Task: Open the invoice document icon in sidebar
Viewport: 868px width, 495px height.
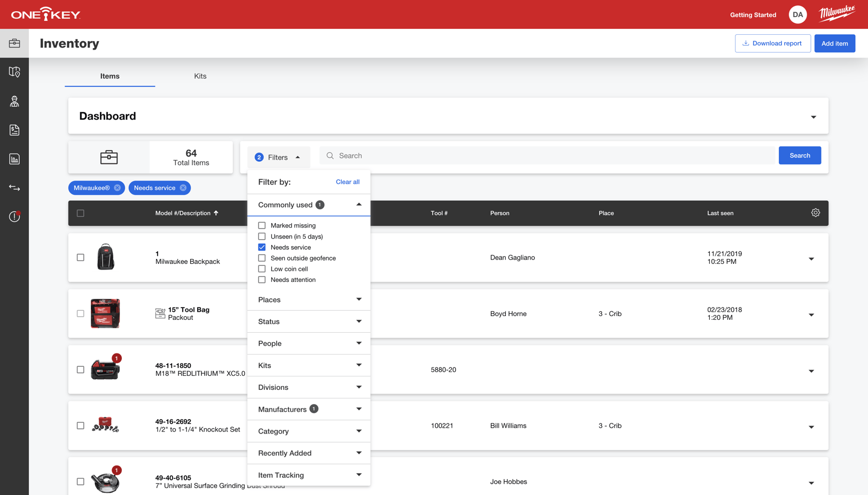Action: pos(14,130)
